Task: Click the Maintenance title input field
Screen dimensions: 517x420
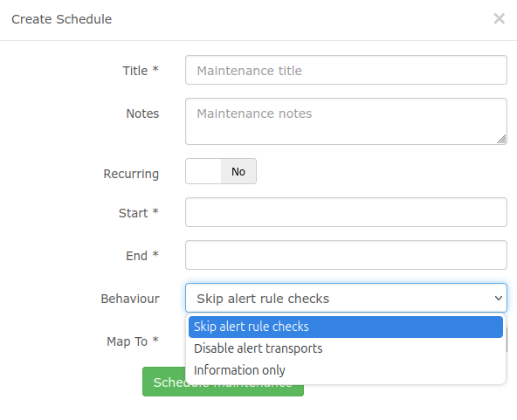Action: [x=346, y=70]
